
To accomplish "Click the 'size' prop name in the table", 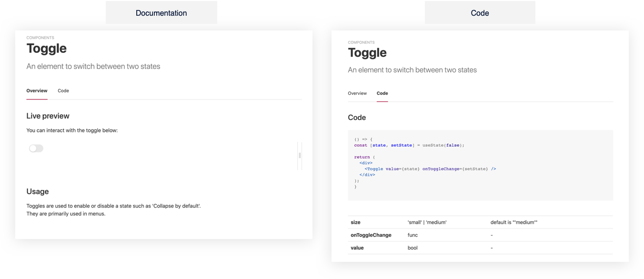I will 355,222.
